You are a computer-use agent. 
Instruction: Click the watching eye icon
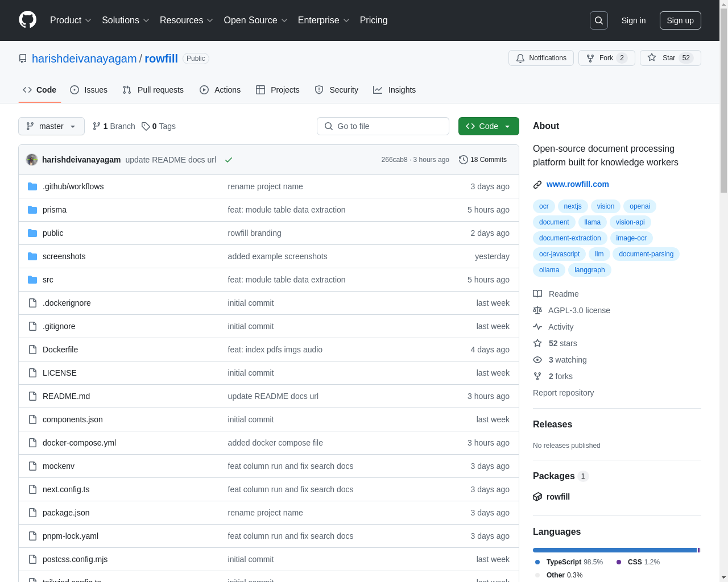pyautogui.click(x=537, y=360)
